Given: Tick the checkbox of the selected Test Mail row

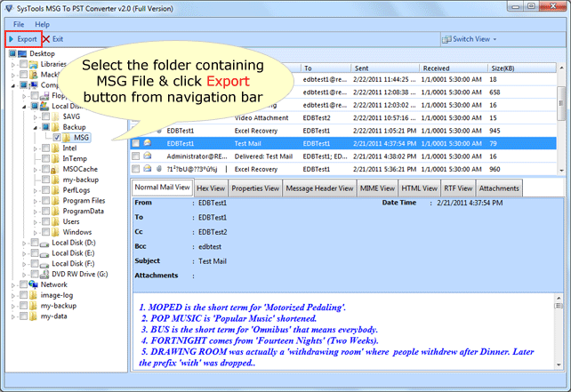Looking at the screenshot, I should (x=136, y=143).
